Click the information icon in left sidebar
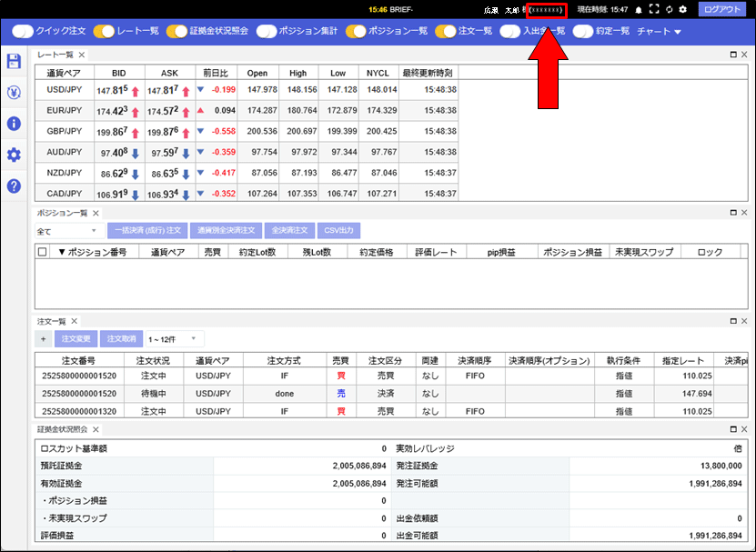The width and height of the screenshot is (756, 552). click(14, 124)
